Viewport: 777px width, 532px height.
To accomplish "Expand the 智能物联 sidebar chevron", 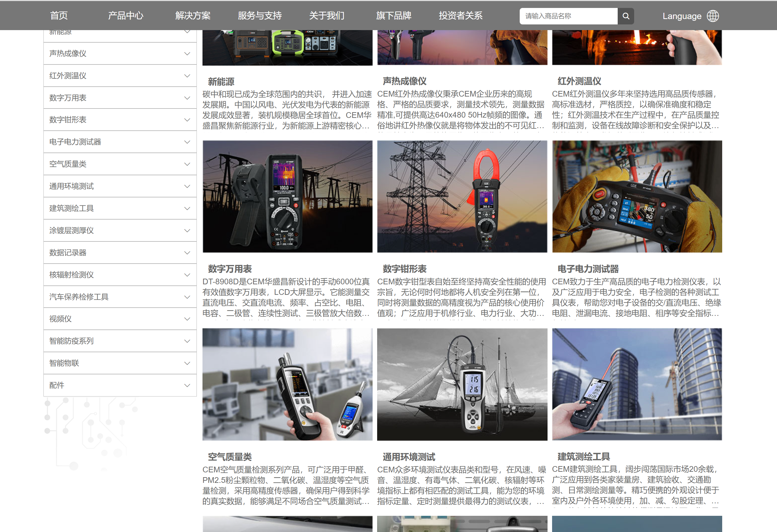I will 187,363.
